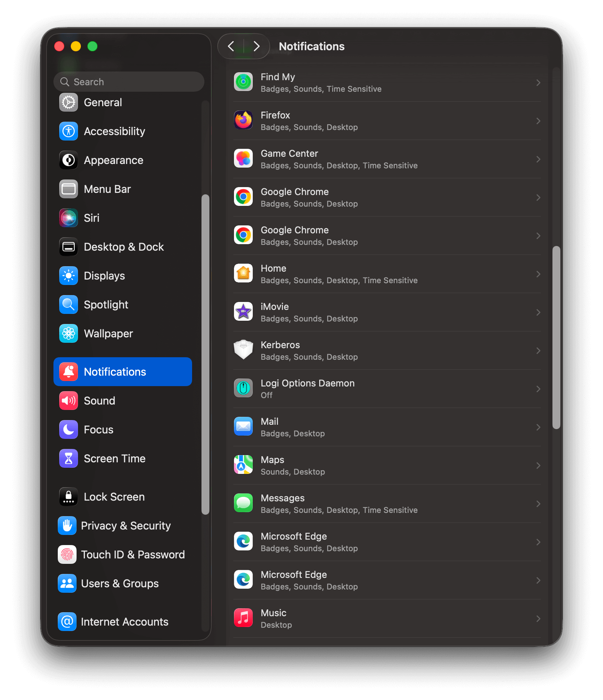Click Users & Groups label
603x700 pixels.
120,584
